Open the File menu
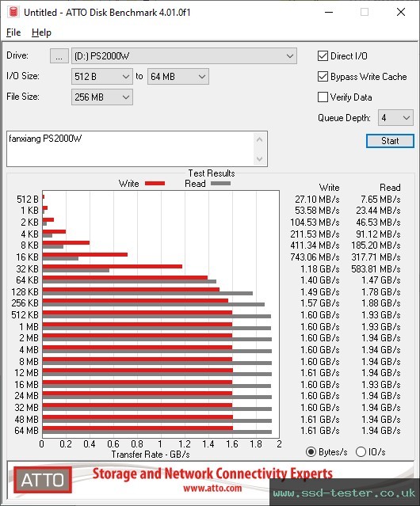The width and height of the screenshot is (420, 506). [13, 32]
